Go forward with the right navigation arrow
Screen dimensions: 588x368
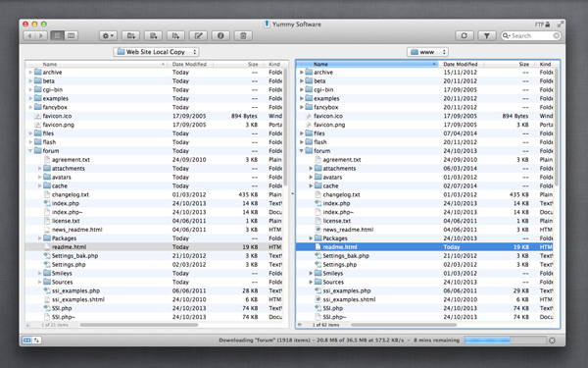point(41,35)
